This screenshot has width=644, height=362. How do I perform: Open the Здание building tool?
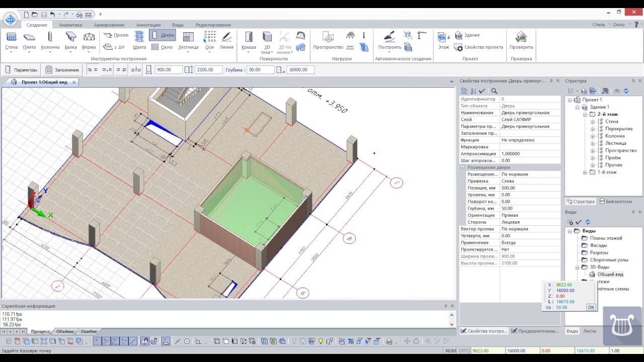point(467,35)
